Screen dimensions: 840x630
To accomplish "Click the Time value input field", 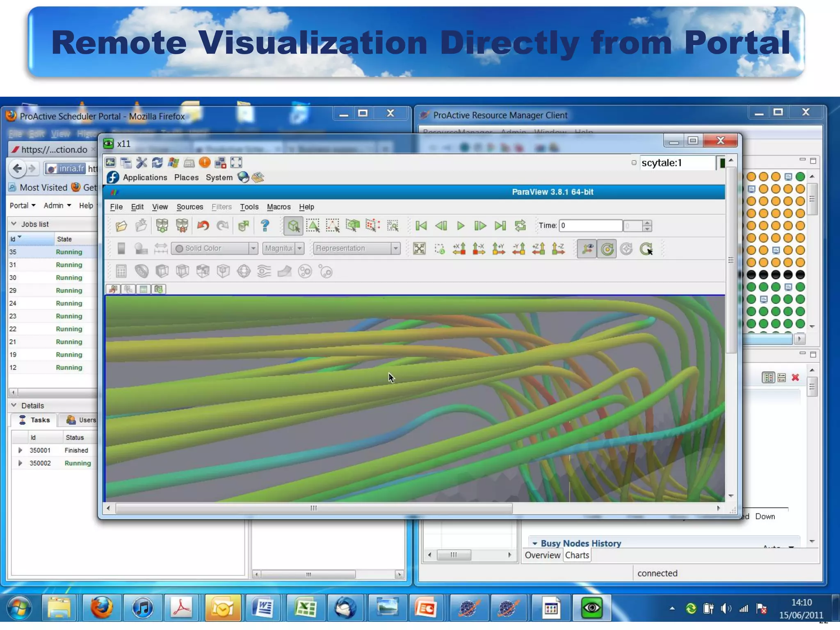I will [590, 226].
